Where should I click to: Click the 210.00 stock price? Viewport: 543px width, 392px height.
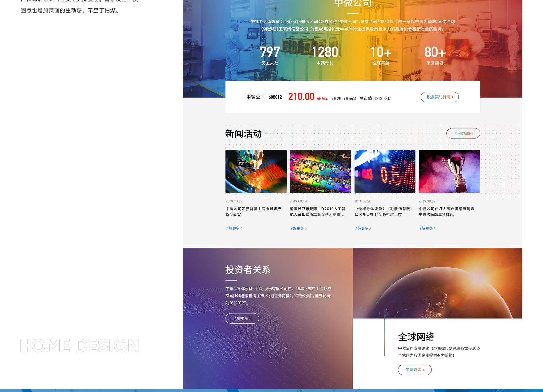[301, 97]
